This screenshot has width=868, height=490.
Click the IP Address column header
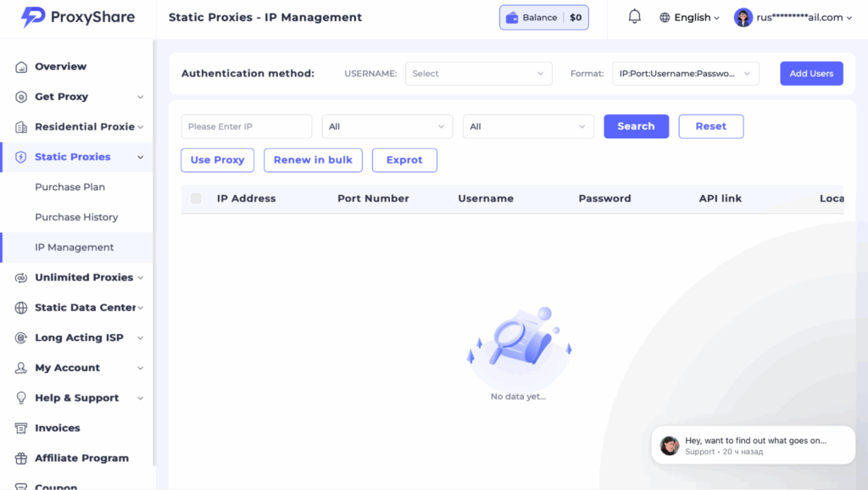point(246,198)
